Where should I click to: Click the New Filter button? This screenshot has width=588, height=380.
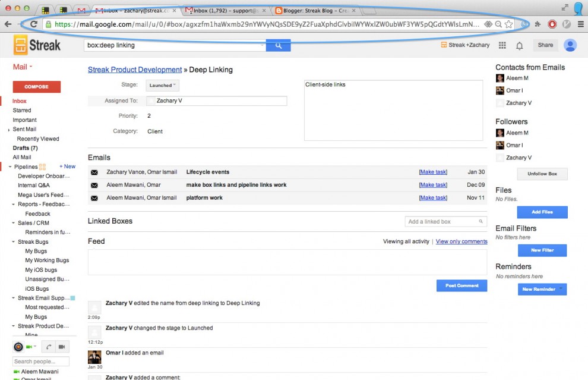[542, 250]
